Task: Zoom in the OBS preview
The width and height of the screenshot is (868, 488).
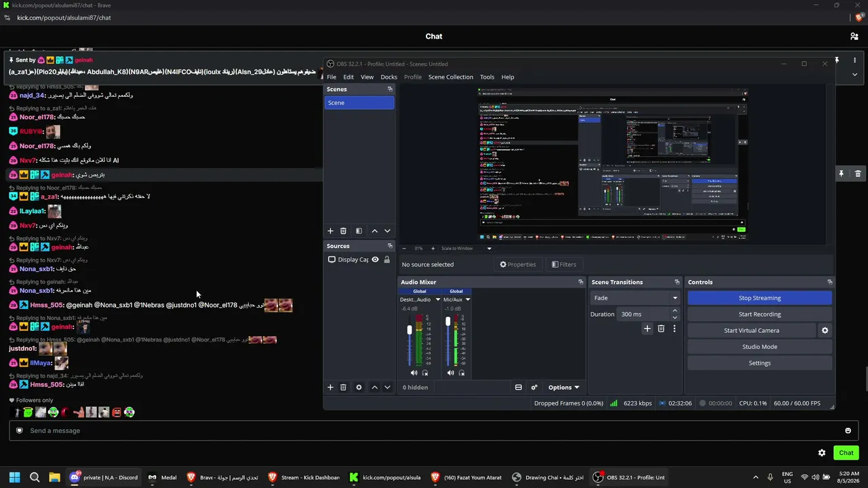Action: [432, 248]
